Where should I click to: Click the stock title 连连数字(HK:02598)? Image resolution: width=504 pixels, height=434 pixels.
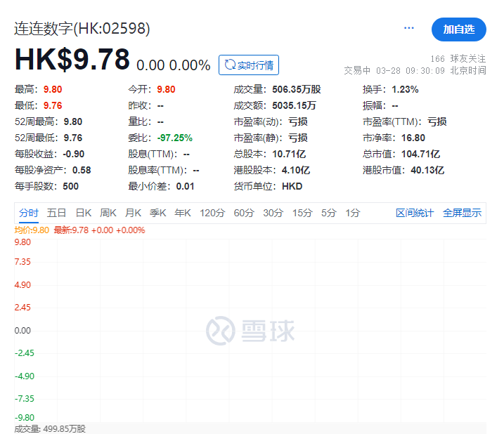click(x=82, y=29)
